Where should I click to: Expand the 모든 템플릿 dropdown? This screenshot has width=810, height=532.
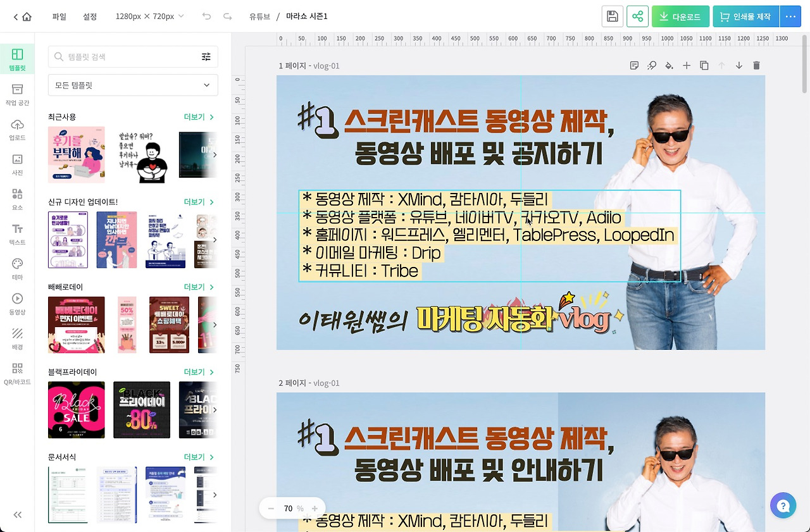point(133,85)
